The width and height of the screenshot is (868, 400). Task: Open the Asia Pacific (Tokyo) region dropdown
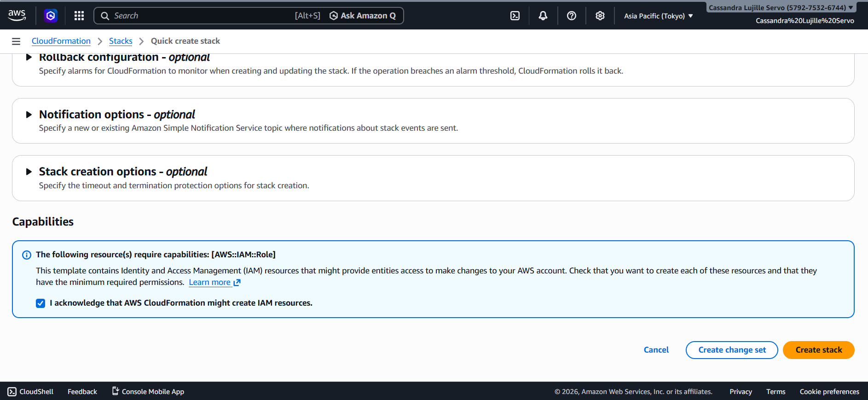click(x=658, y=16)
